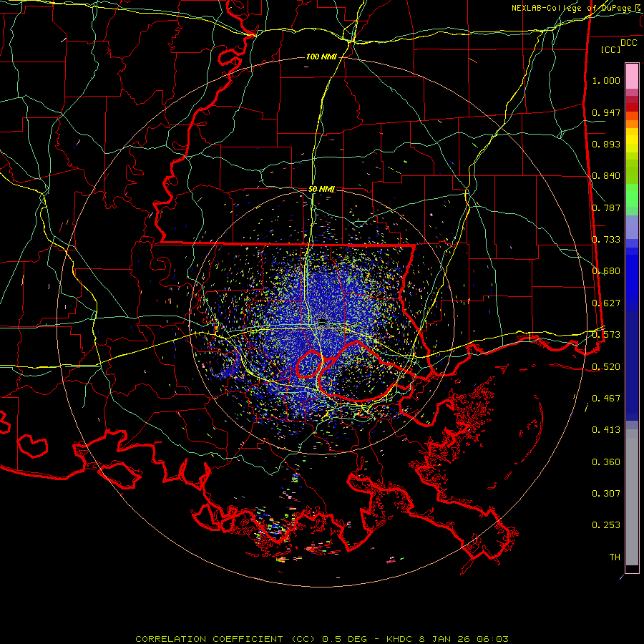Select the 0.307 legend value
The width and height of the screenshot is (644, 644).
(x=606, y=494)
